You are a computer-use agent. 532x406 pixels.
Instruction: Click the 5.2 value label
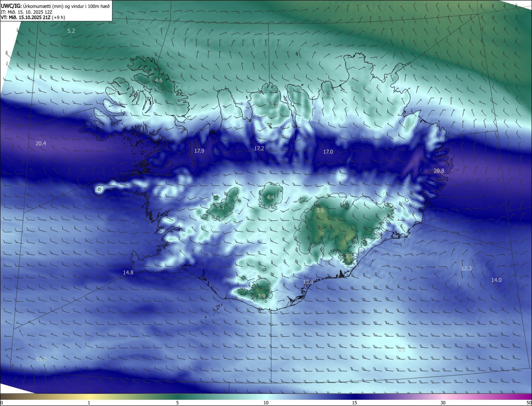click(71, 31)
